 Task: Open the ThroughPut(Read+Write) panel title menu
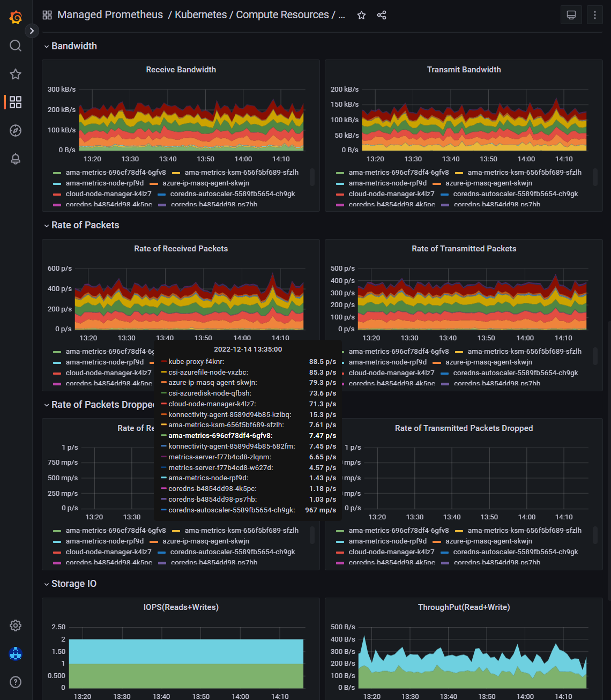tap(464, 607)
